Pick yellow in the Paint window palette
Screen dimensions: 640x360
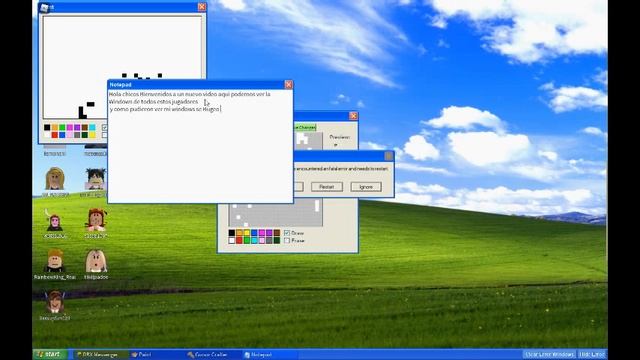tap(92, 135)
